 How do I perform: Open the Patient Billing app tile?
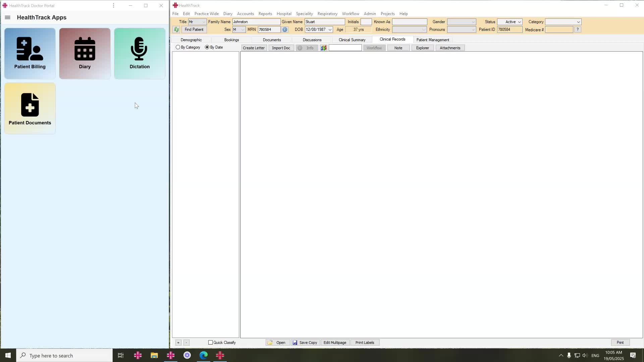tap(30, 54)
